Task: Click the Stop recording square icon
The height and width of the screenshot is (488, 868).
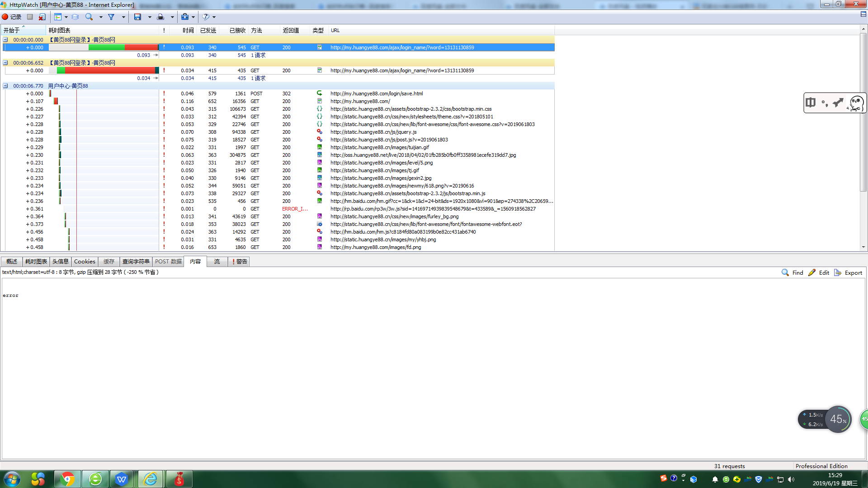Action: [30, 17]
